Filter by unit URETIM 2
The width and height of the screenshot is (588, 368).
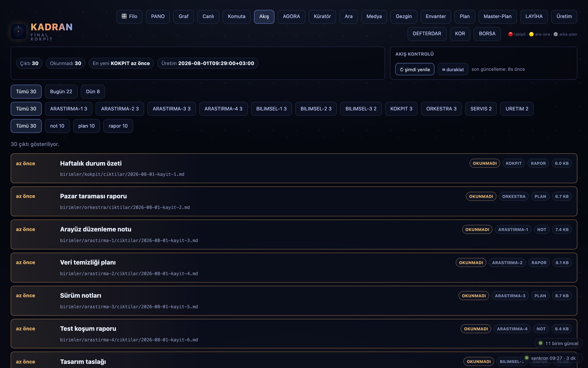(x=517, y=109)
